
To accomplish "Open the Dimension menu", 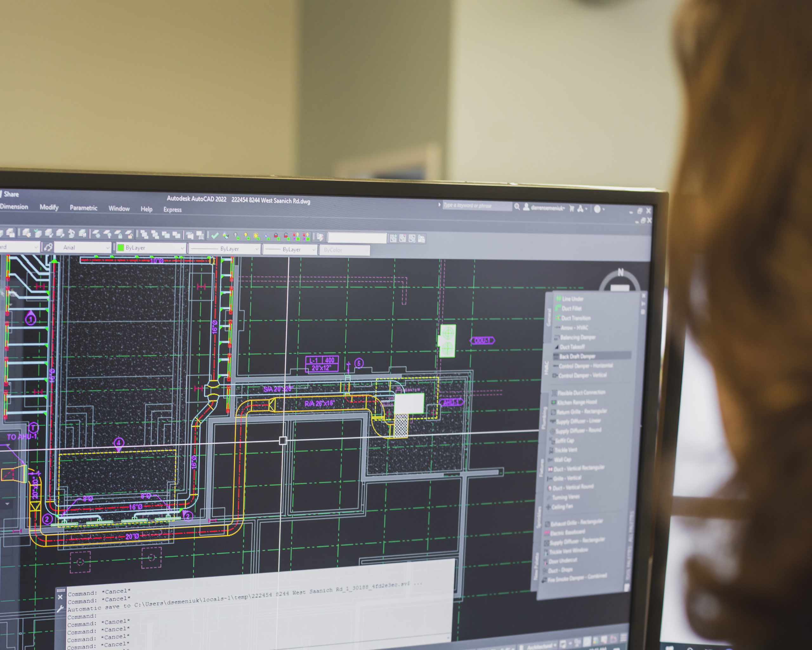I will pyautogui.click(x=14, y=207).
